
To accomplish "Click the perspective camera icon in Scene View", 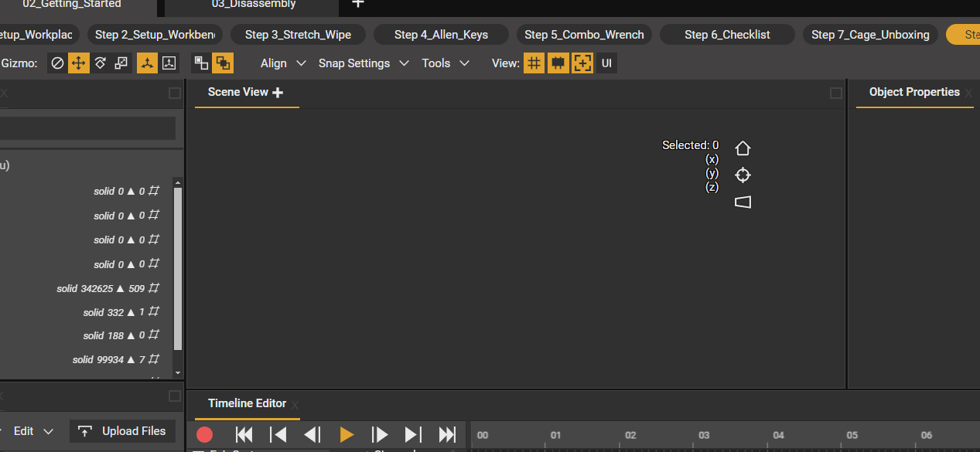I will [x=743, y=202].
